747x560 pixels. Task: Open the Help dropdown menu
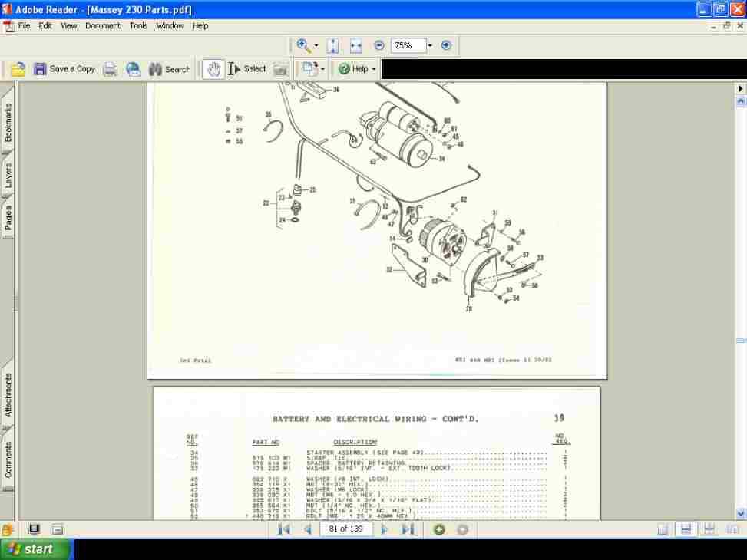(355, 68)
